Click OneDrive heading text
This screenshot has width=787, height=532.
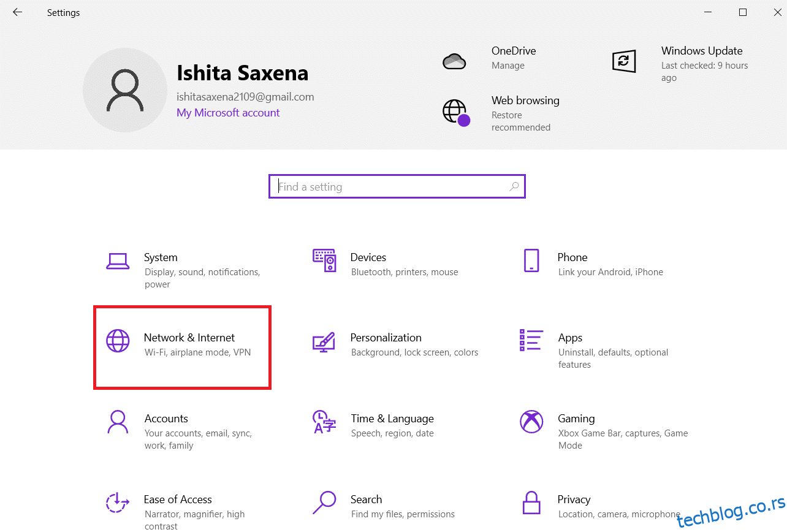(x=514, y=51)
